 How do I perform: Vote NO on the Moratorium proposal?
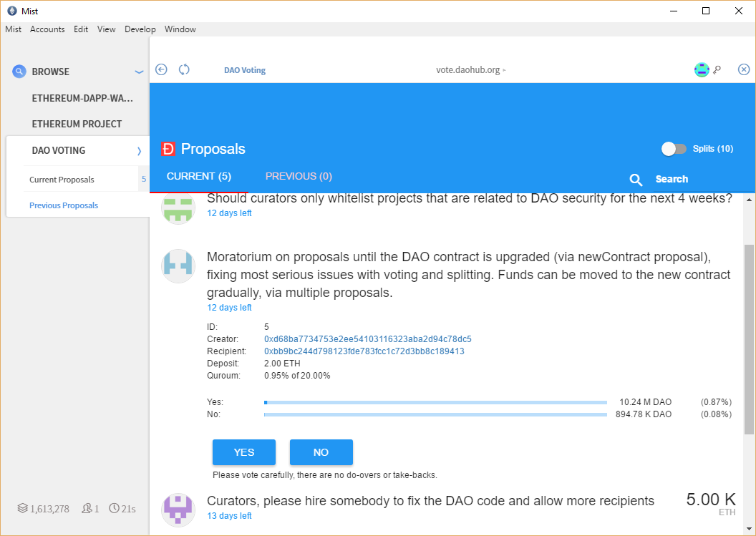(x=321, y=452)
